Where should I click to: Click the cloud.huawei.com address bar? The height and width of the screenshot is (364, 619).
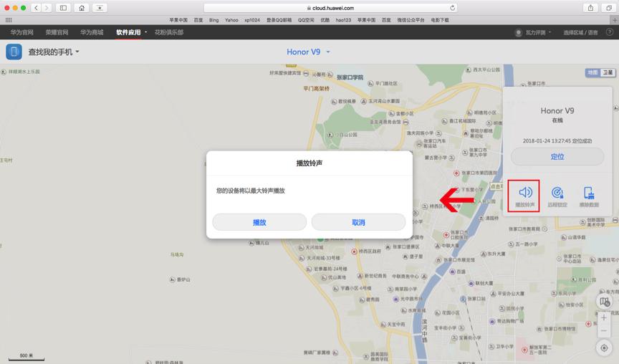coord(330,7)
